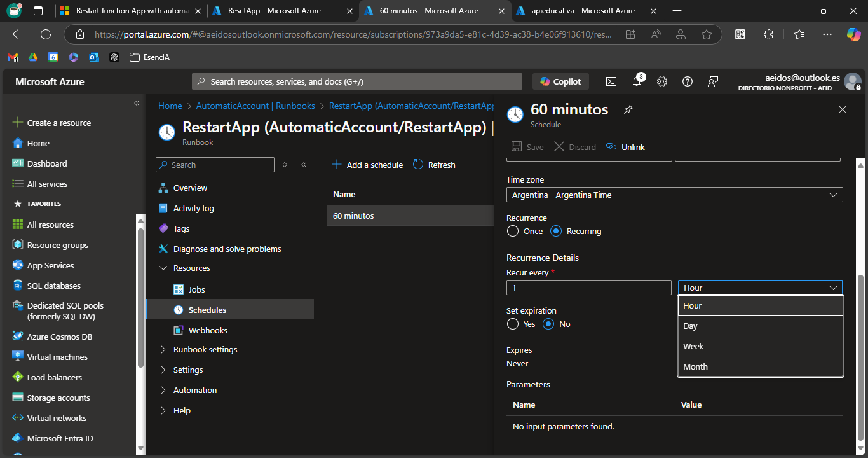Open All resources in the sidebar
The image size is (868, 458).
tap(50, 225)
